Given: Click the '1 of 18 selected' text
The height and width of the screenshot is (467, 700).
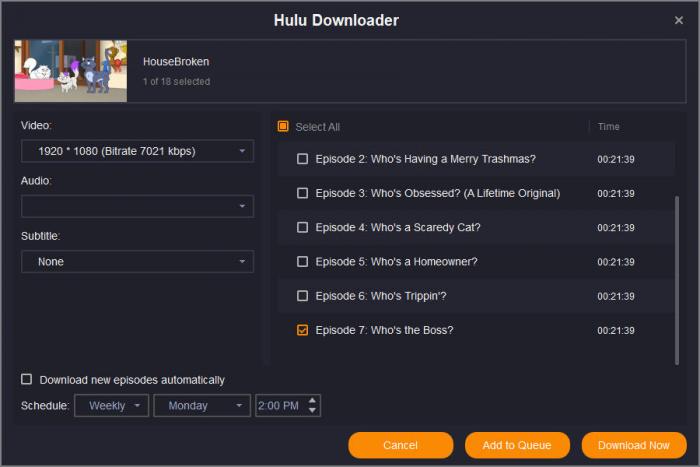Looking at the screenshot, I should [x=176, y=82].
